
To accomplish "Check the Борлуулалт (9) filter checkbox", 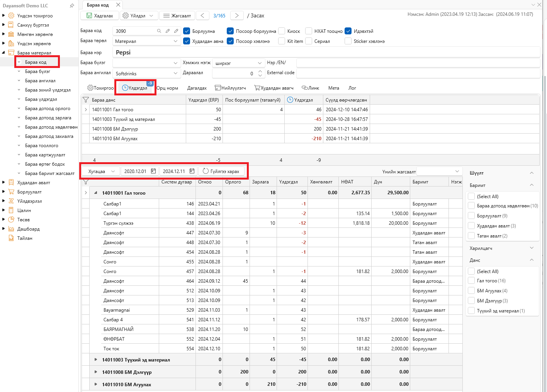I will [471, 216].
